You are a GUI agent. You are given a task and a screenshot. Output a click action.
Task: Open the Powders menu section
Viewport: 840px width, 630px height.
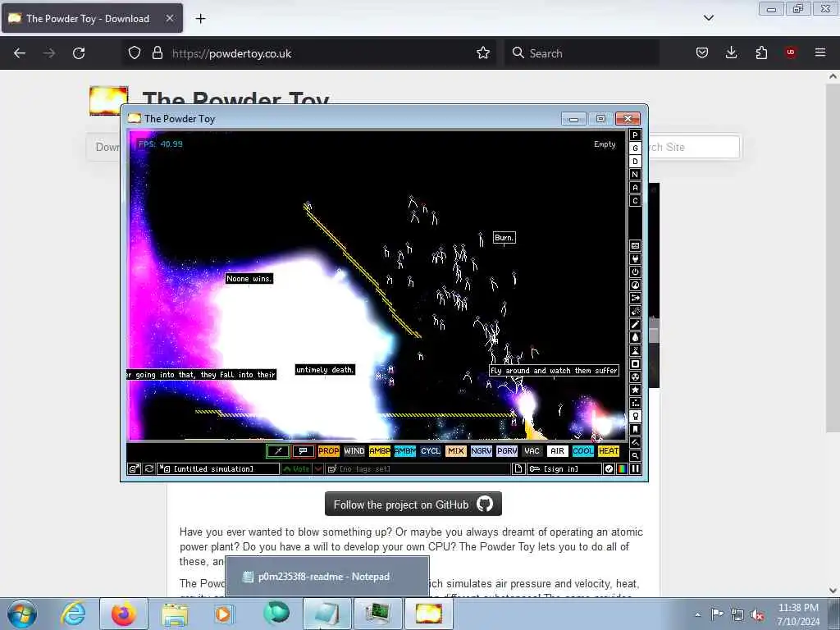click(635, 351)
